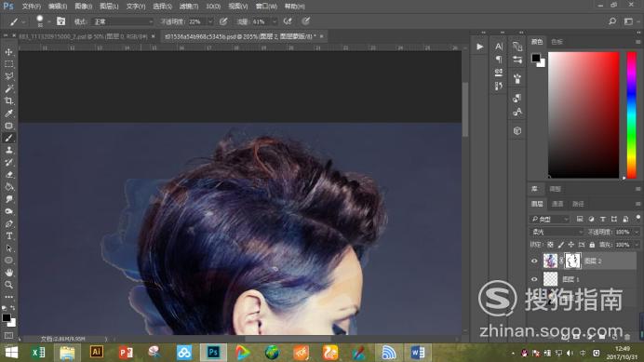
Task: Open the tool preset picker arrow
Action: point(23,21)
